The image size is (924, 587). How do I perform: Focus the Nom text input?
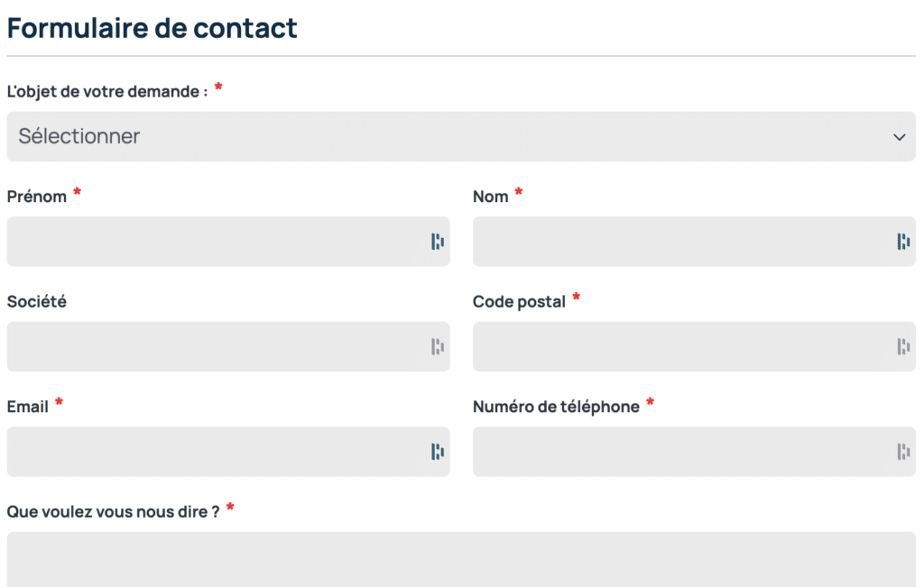(681, 242)
